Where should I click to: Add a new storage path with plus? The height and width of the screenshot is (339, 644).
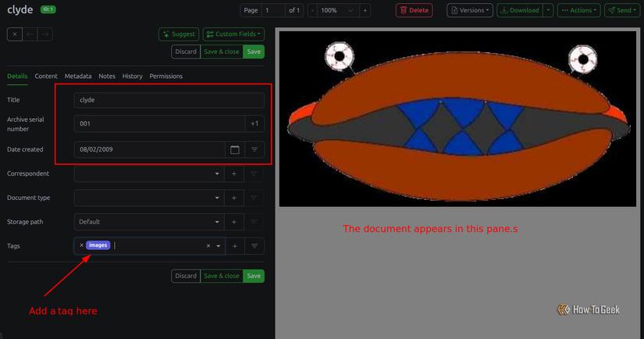(234, 222)
